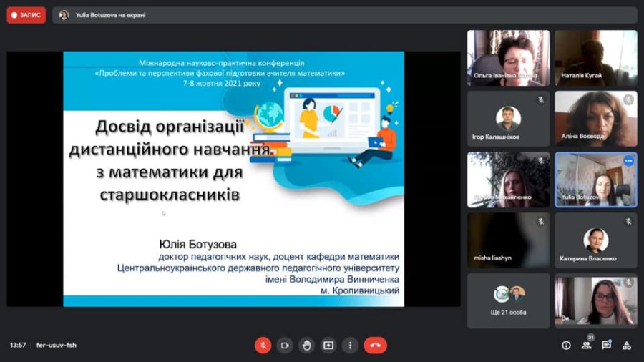The width and height of the screenshot is (644, 362).
Task: Select Ігор Калашніков participant tile
Action: pyautogui.click(x=508, y=119)
